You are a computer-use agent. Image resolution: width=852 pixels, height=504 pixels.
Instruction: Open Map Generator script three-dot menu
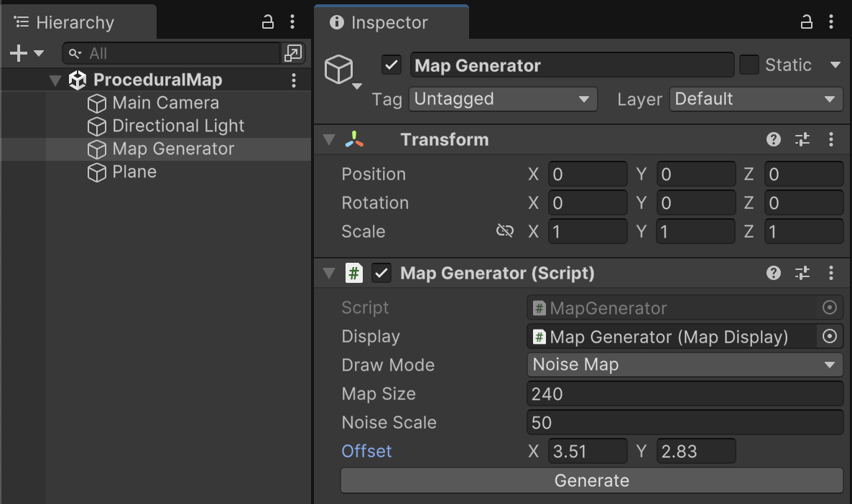point(831,273)
